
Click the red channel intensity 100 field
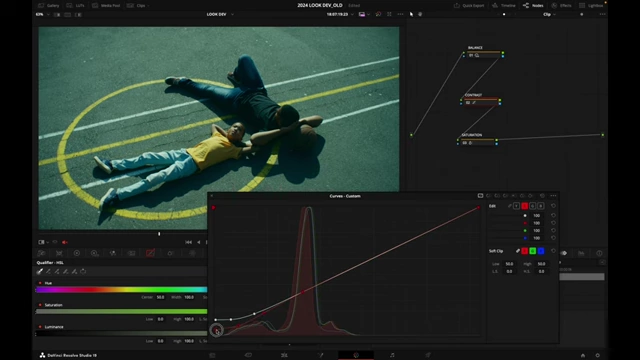537,223
